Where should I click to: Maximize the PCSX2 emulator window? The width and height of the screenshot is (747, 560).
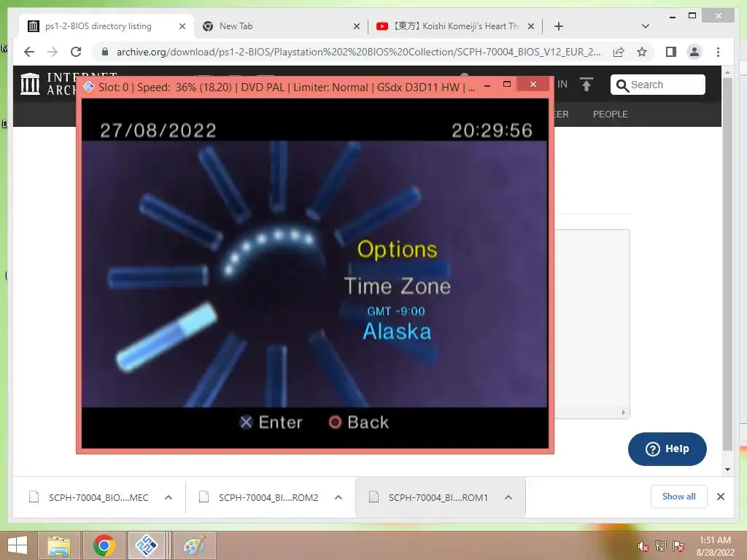(x=507, y=85)
